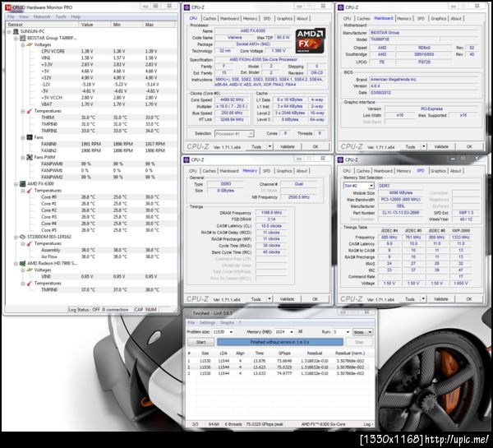This screenshot has height=448, width=493.
Task: Click the LinX window title icon
Action: (x=189, y=313)
